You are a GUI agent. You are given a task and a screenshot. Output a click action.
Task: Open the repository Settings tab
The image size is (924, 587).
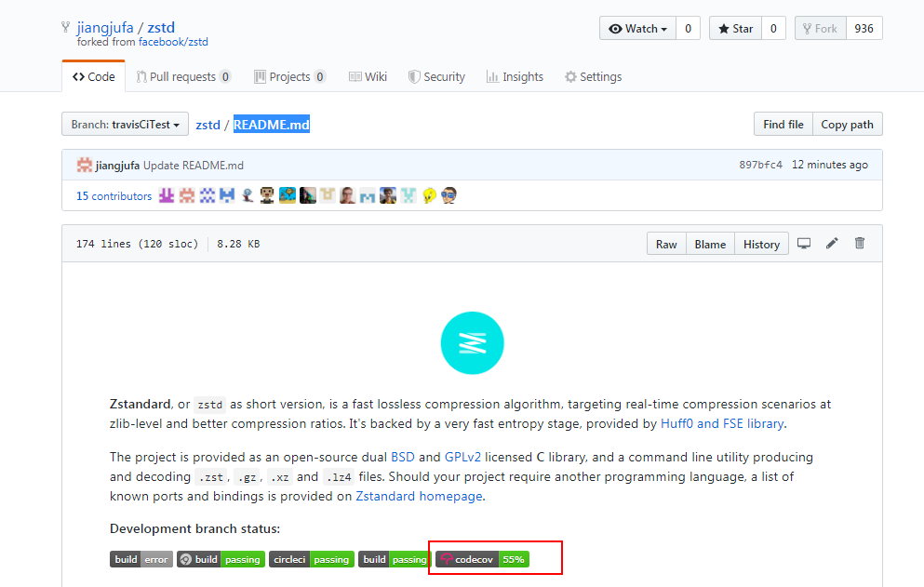click(x=593, y=76)
